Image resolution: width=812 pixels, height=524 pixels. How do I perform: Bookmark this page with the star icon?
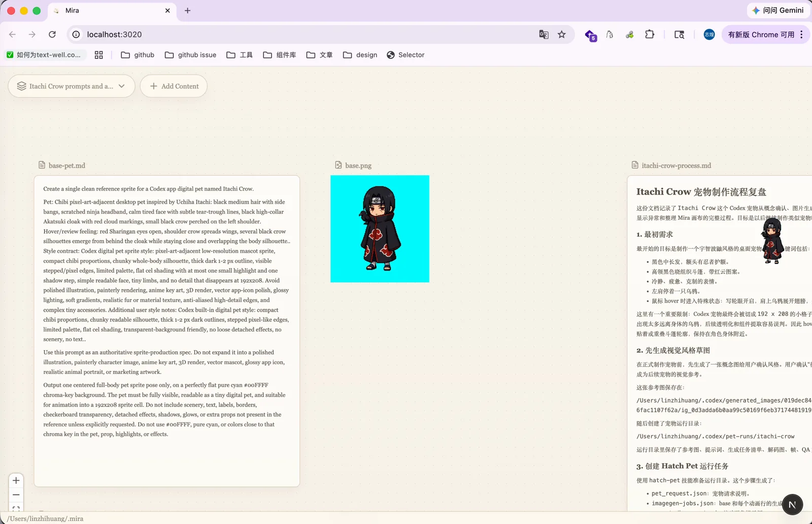pos(562,35)
